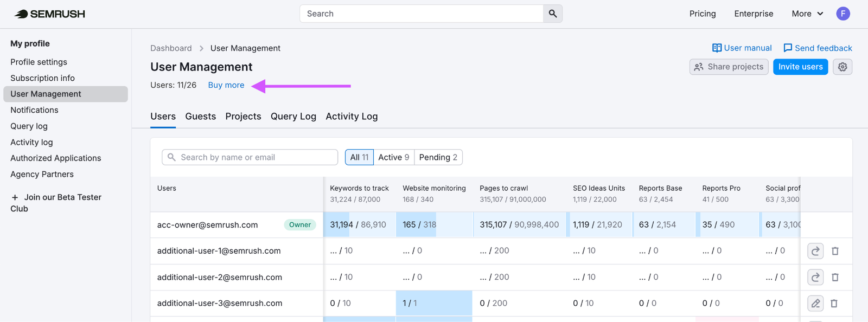Open the Send feedback link
The width and height of the screenshot is (868, 322).
click(818, 48)
